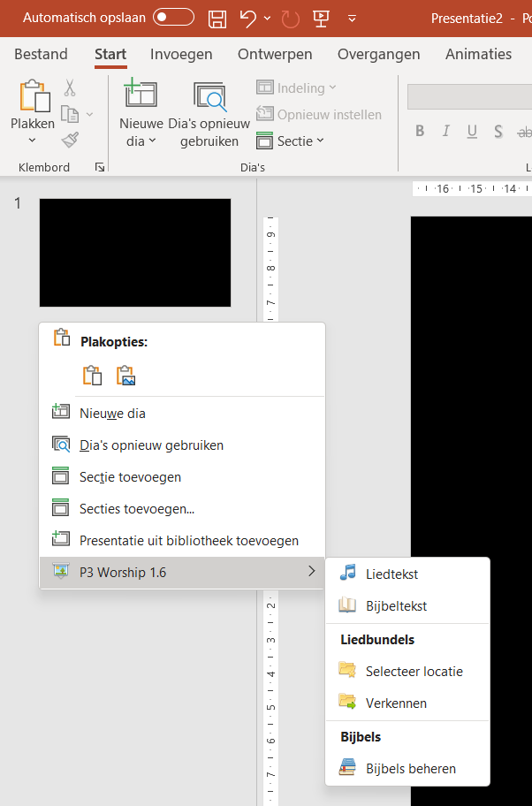Image resolution: width=532 pixels, height=806 pixels.
Task: Select Sectie toevoegen from context menu
Action: click(x=130, y=477)
